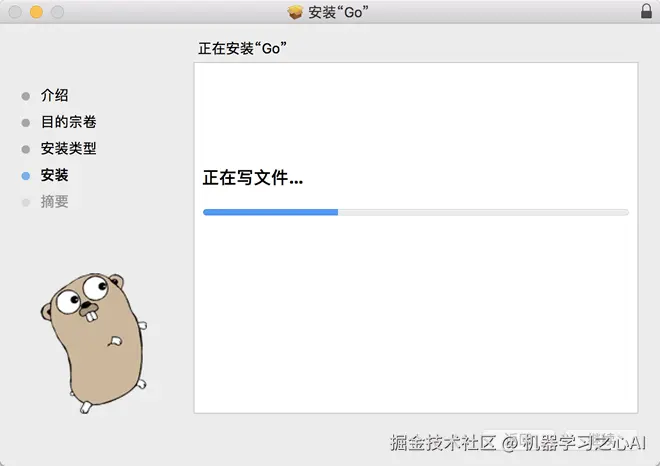This screenshot has height=466, width=660.
Task: Click the gray bullet beside 介绍
Action: tap(26, 96)
